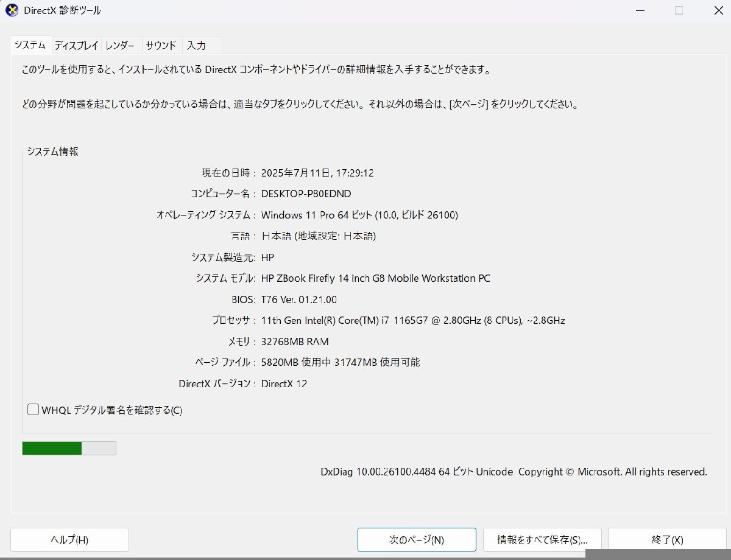Screen dimensions: 731x560
Task: Click system model HP ZBook Firefly text
Action: coord(375,278)
